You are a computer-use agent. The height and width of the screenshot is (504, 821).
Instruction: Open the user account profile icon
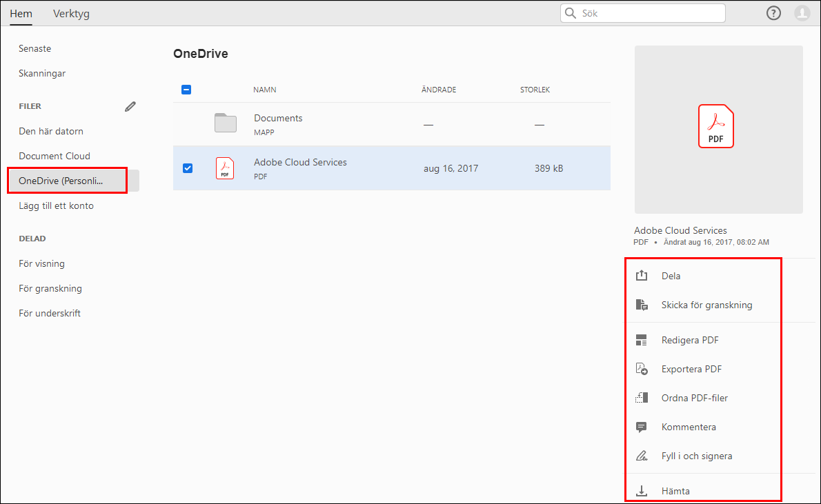(x=801, y=12)
